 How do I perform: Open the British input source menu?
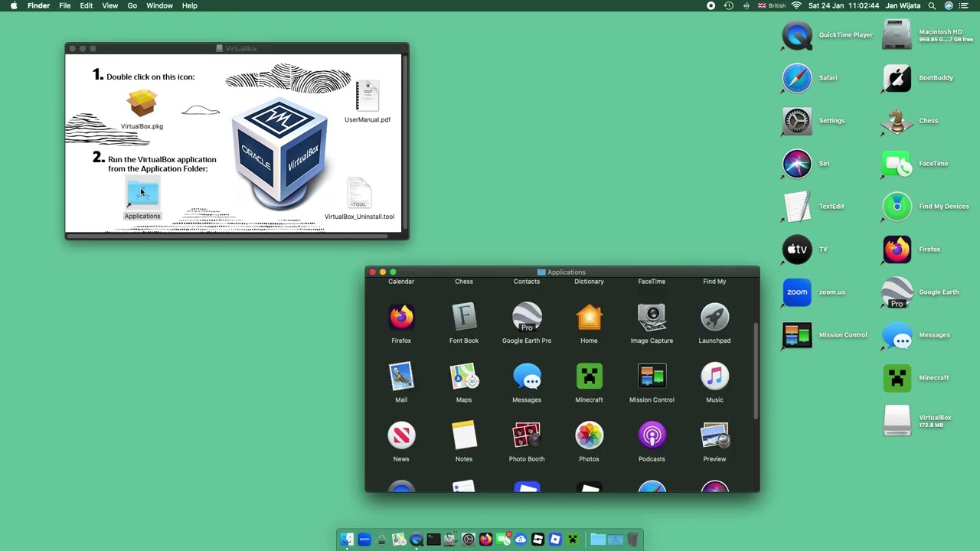tap(772, 5)
